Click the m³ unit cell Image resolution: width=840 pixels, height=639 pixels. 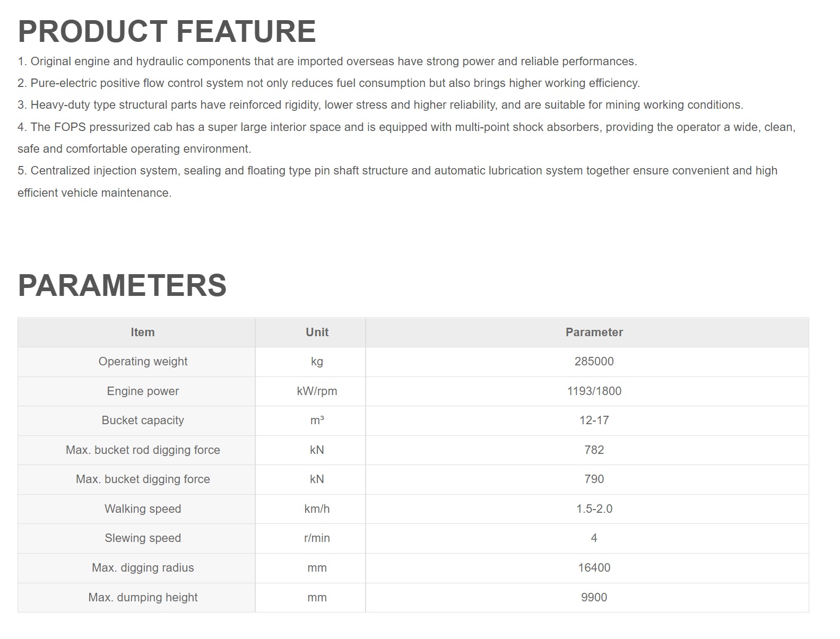pos(317,421)
